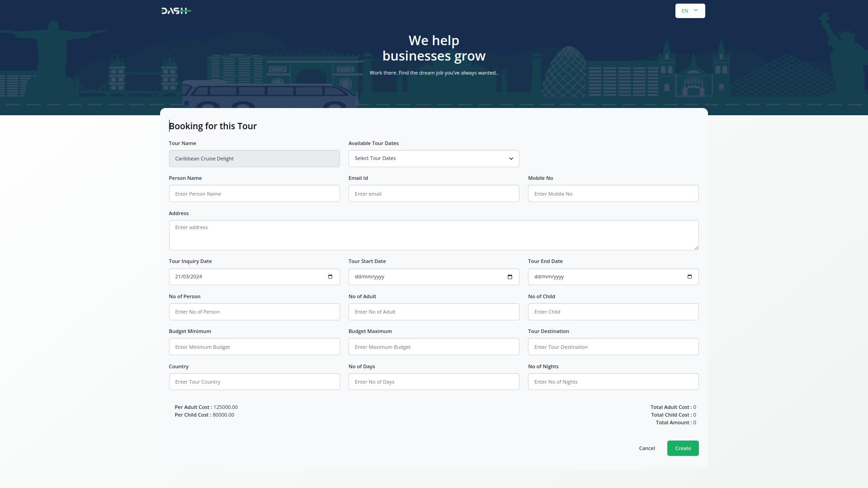Expand the Select Tour Dates dropdown
The image size is (868, 488).
point(434,159)
